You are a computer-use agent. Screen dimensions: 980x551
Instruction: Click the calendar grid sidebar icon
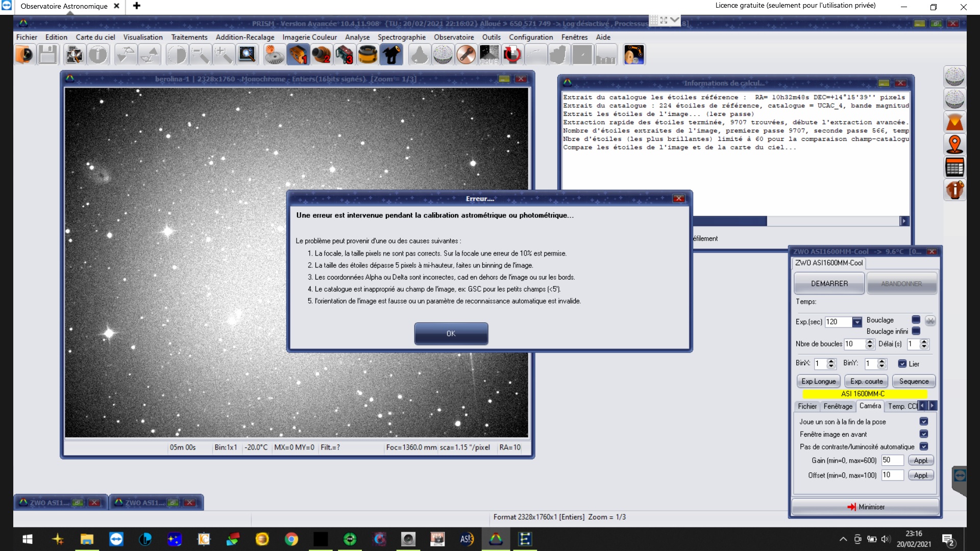(x=954, y=167)
